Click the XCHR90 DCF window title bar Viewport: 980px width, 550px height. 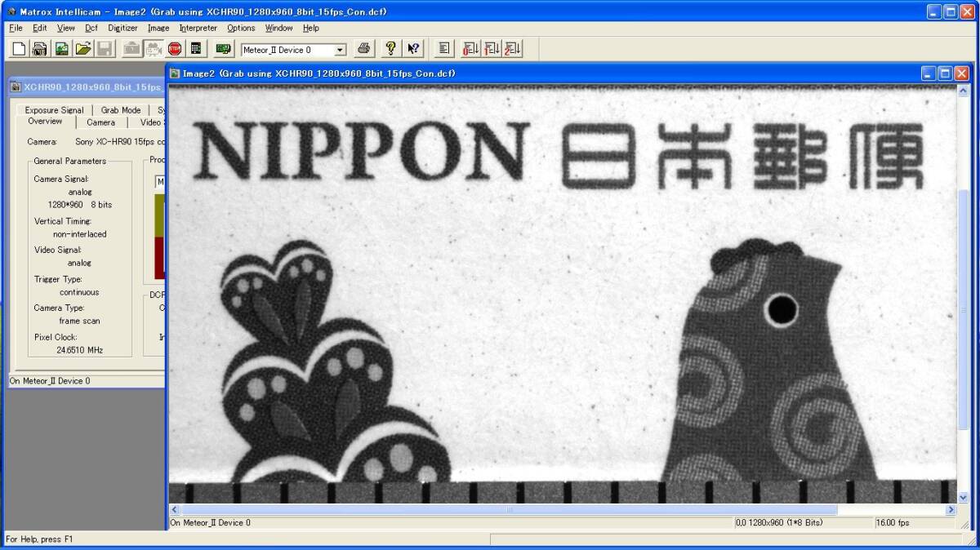[x=86, y=87]
